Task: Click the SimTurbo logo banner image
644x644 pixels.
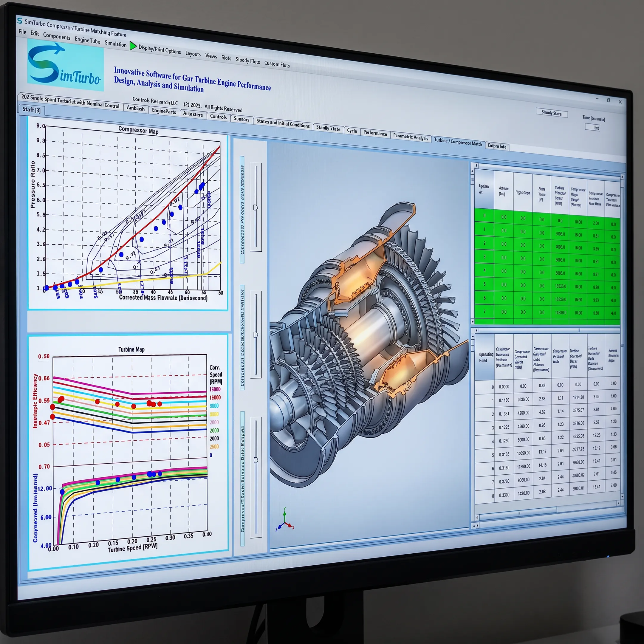Action: 65,65
